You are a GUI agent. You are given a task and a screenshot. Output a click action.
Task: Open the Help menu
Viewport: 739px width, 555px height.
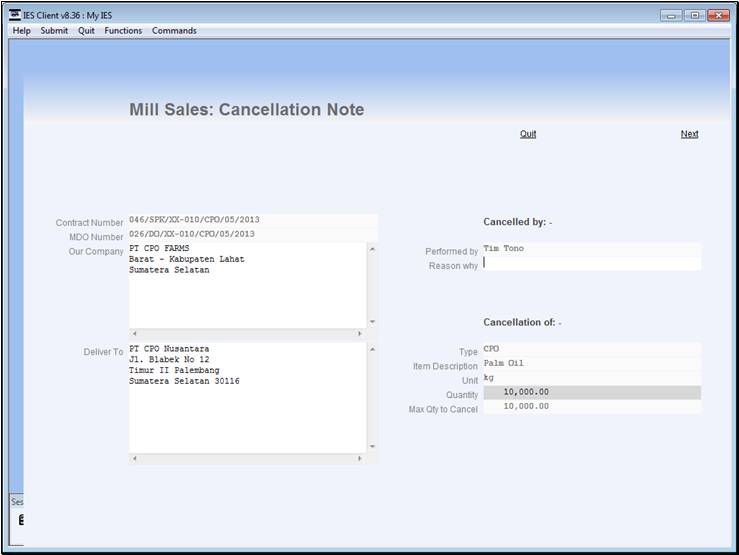[21, 31]
